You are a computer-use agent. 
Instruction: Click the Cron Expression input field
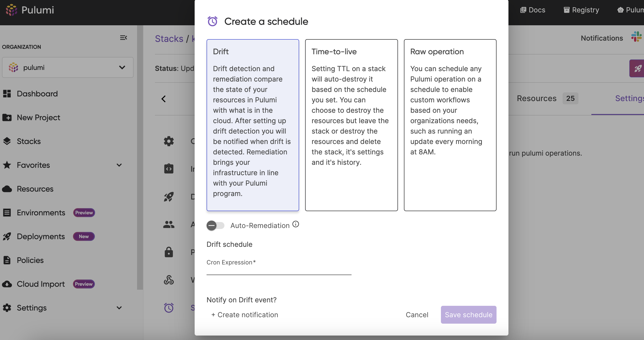(x=279, y=271)
